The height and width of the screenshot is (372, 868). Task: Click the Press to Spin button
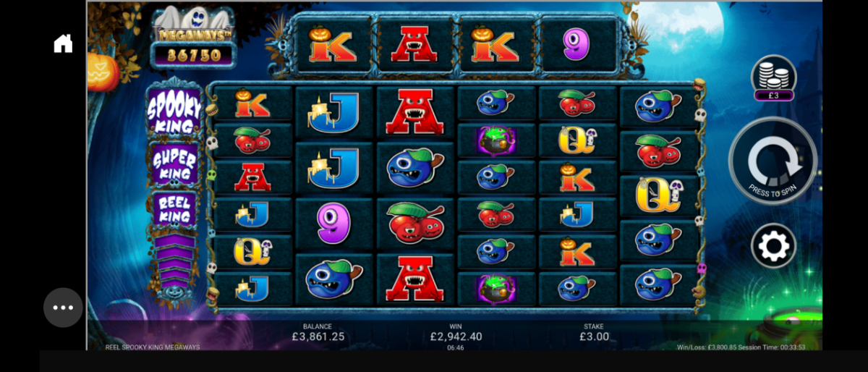(x=773, y=161)
